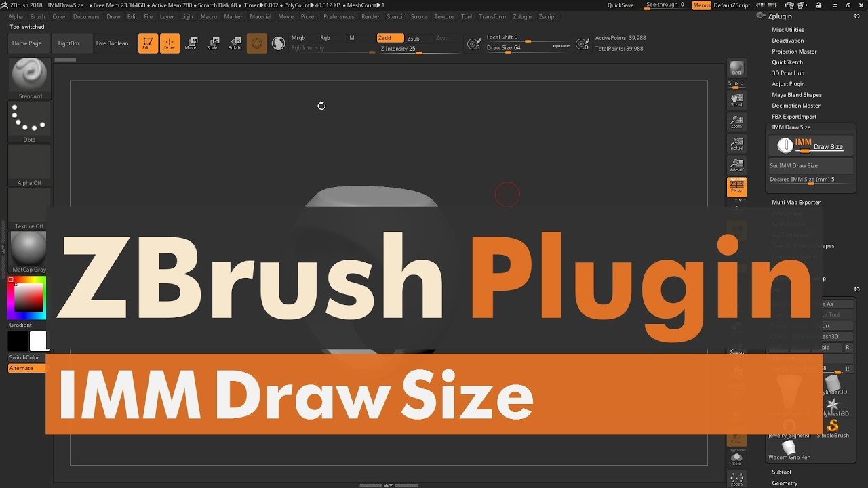Toggle Dynamic draw size
The height and width of the screenshot is (488, 868).
[561, 46]
